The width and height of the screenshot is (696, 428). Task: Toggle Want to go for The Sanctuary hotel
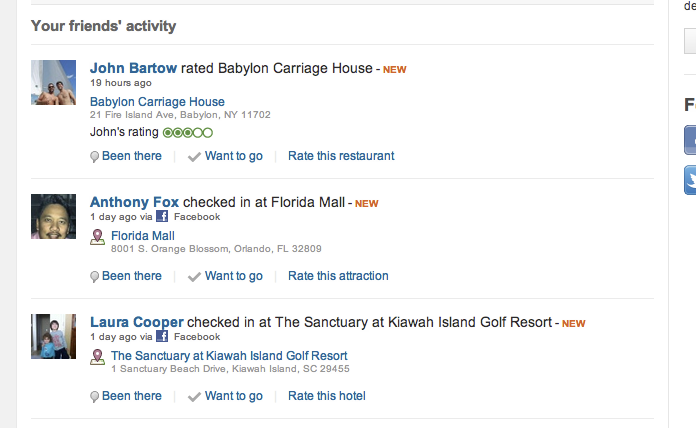click(226, 396)
